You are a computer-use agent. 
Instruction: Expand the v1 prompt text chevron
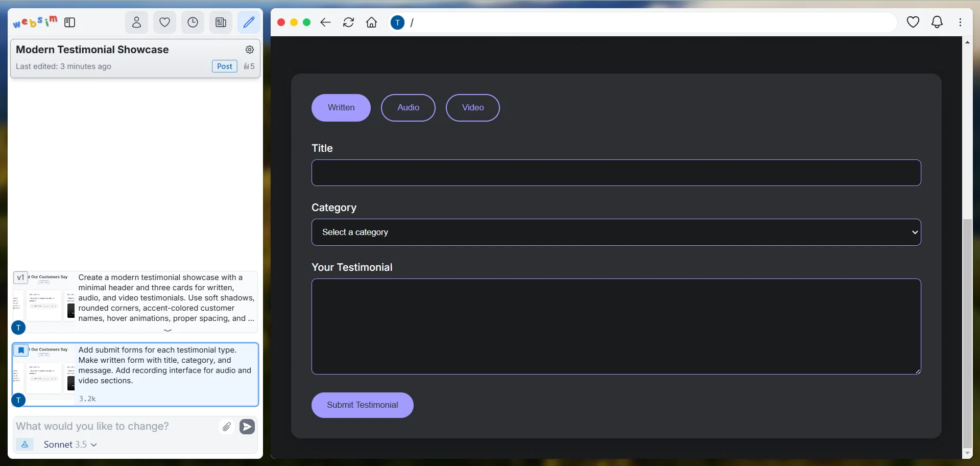pyautogui.click(x=168, y=331)
